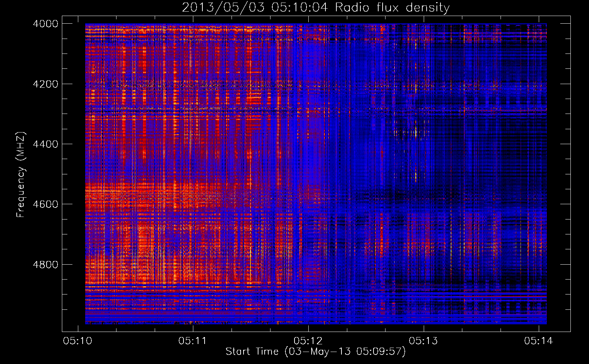This screenshot has height=364, width=589.
Task: Click the 4000 frequency tick label
Action: pyautogui.click(x=45, y=24)
